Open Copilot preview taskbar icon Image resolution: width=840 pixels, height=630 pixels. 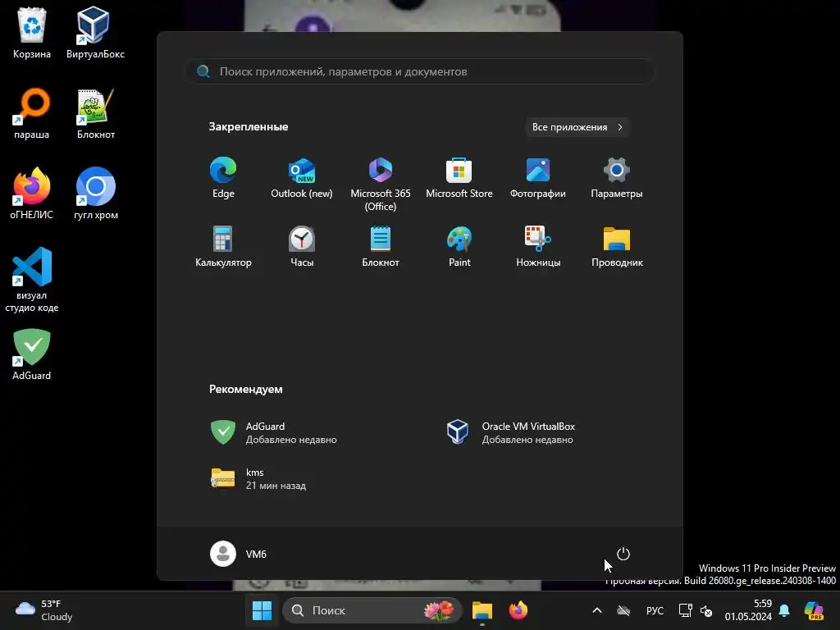tap(814, 610)
